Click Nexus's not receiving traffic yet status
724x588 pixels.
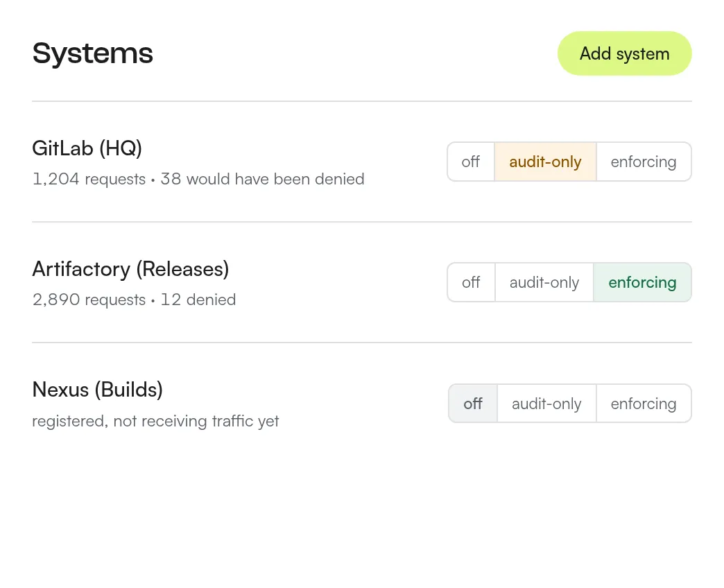(x=196, y=421)
